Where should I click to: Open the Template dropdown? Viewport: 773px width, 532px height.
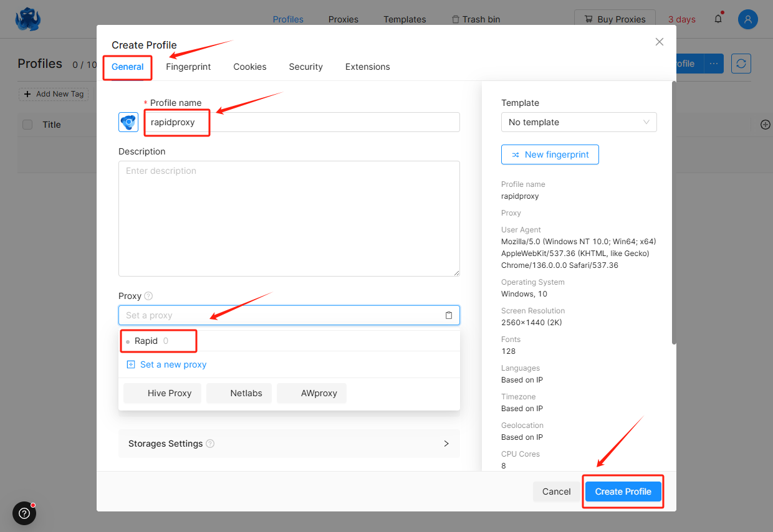pyautogui.click(x=579, y=122)
